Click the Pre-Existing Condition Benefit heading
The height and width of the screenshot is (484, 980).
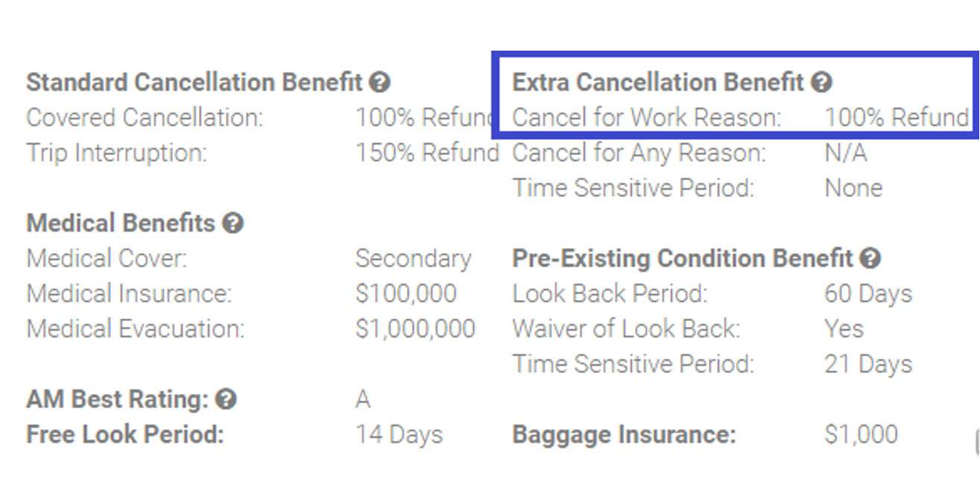coord(682,258)
